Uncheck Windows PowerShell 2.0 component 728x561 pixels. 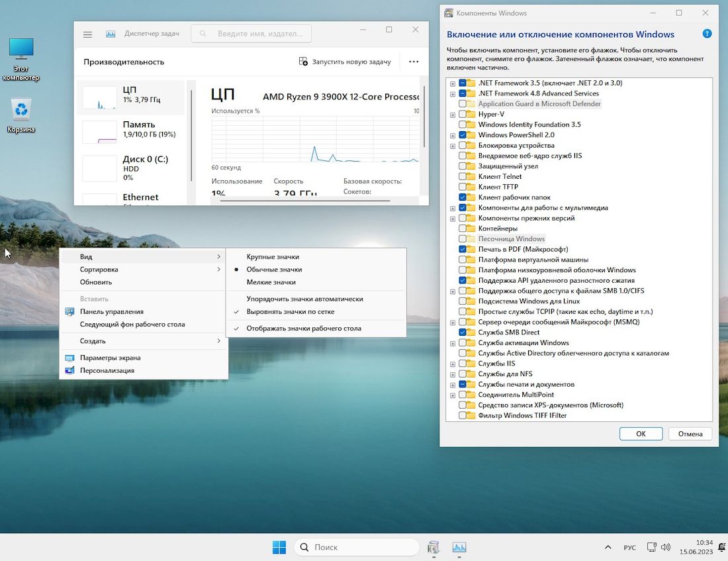coord(463,135)
